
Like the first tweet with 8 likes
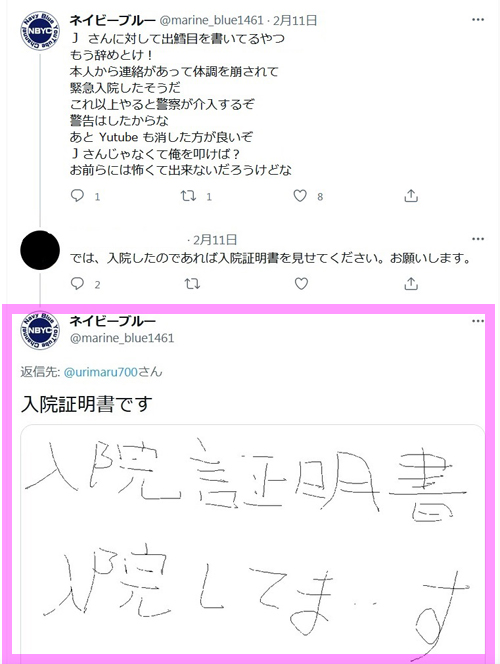(x=300, y=196)
